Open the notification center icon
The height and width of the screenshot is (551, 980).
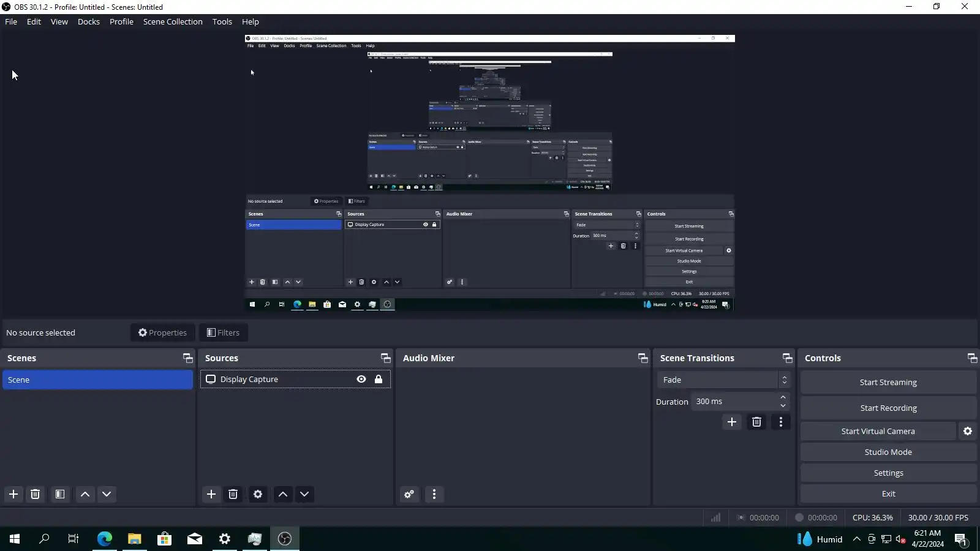(x=961, y=539)
